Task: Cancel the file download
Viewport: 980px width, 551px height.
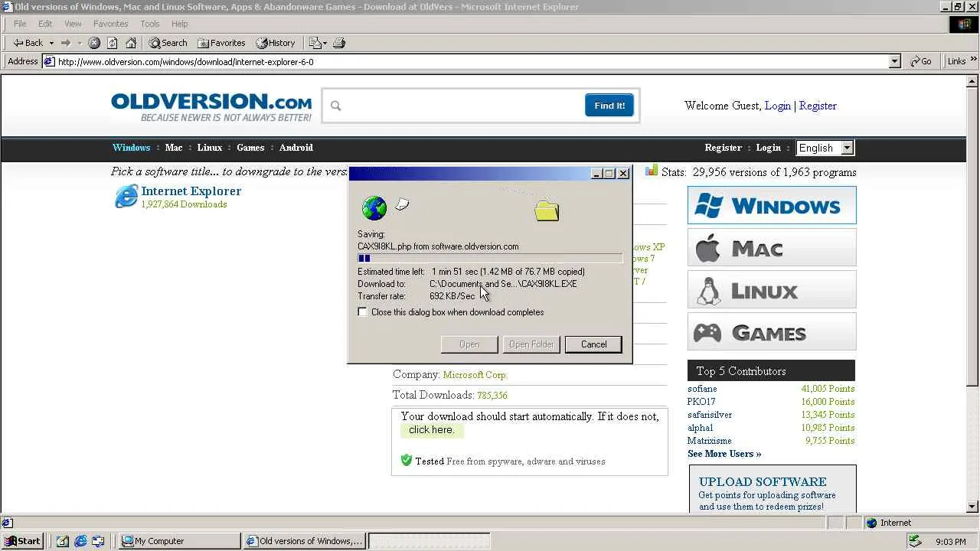Action: click(593, 344)
